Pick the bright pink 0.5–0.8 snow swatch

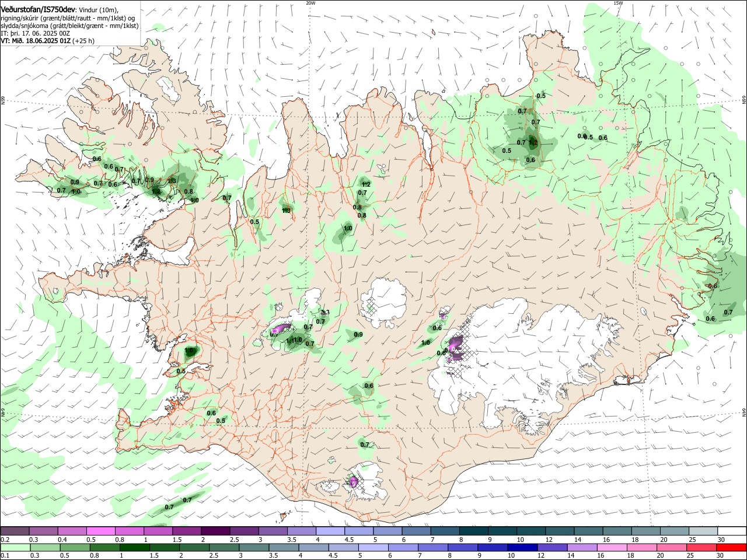click(x=101, y=531)
